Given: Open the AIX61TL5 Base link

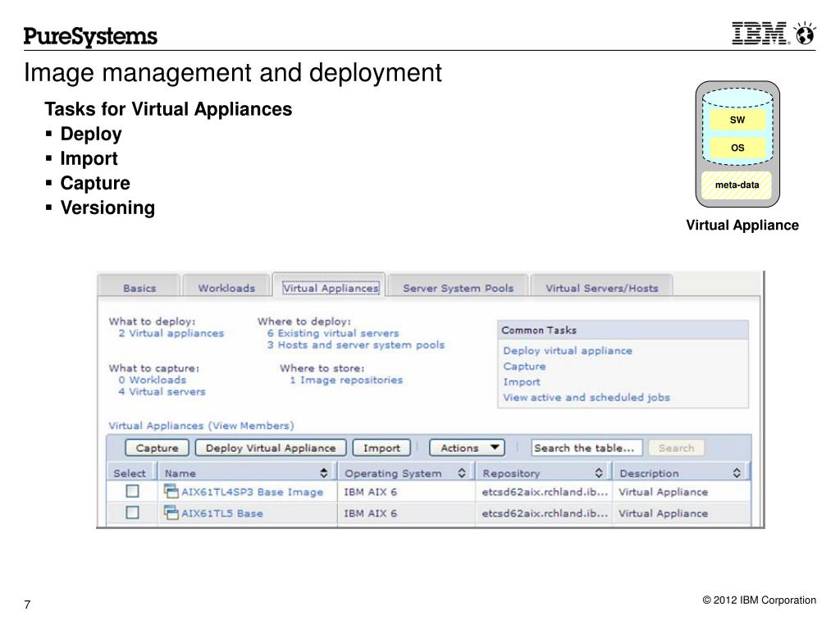Looking at the screenshot, I should 222,514.
